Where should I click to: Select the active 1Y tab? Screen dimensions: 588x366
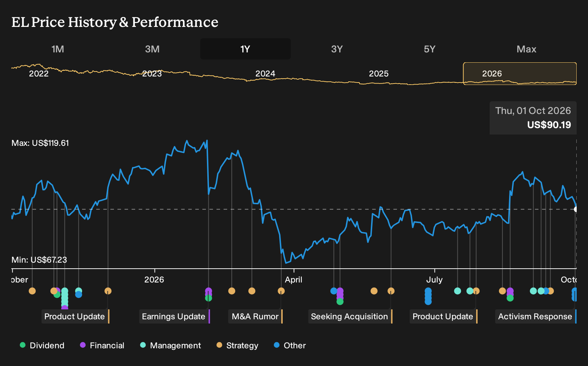246,49
